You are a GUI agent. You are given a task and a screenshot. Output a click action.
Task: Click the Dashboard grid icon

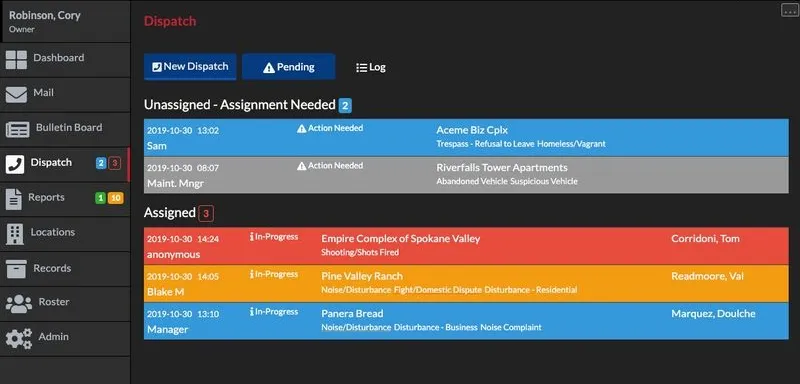(x=16, y=60)
